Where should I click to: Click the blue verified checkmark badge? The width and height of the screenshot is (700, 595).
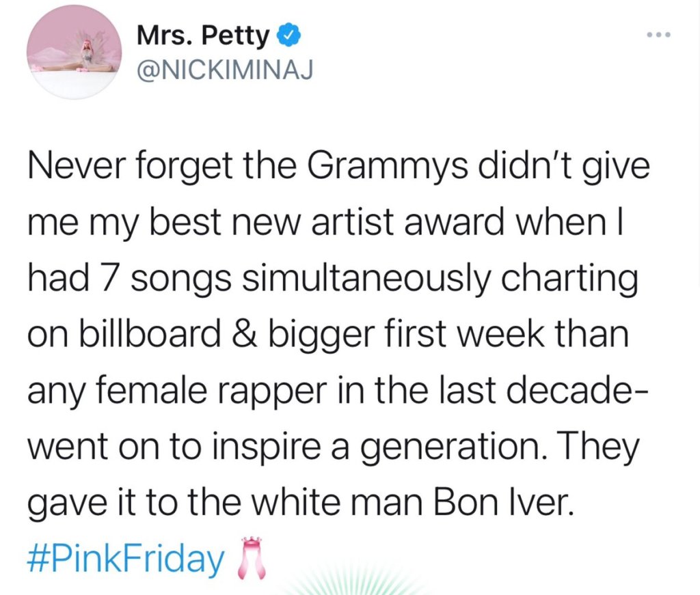point(286,35)
